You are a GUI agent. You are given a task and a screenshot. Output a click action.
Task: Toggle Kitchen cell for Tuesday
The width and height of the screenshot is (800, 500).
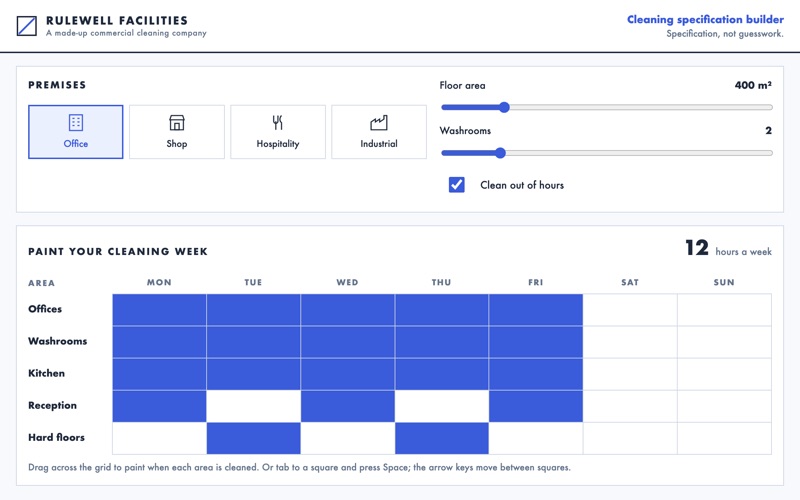254,374
